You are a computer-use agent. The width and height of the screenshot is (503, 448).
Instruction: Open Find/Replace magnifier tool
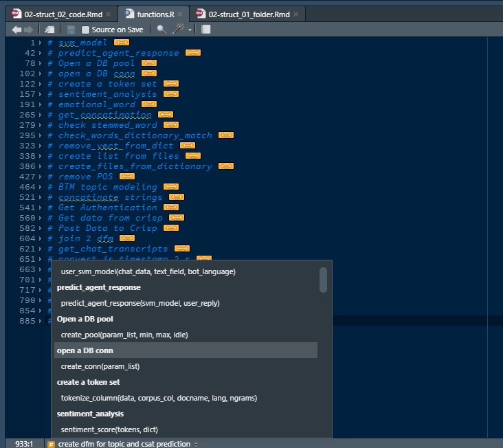click(161, 30)
